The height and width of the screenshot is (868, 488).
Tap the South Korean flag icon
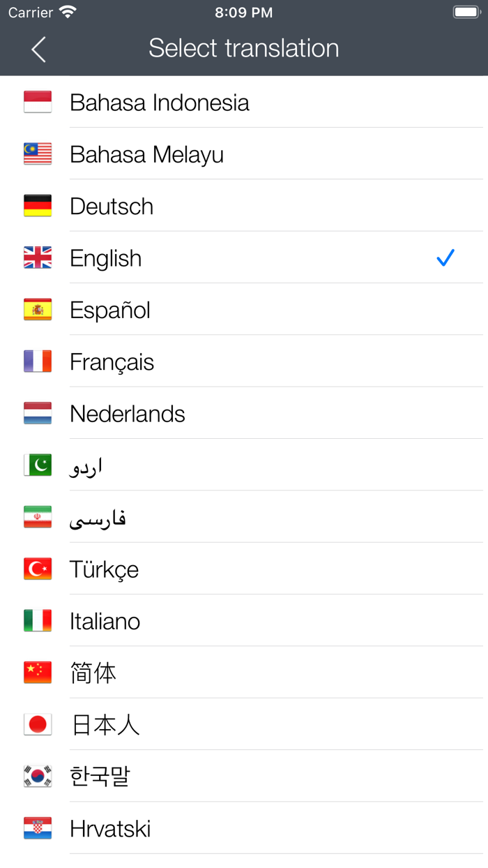coord(38,777)
